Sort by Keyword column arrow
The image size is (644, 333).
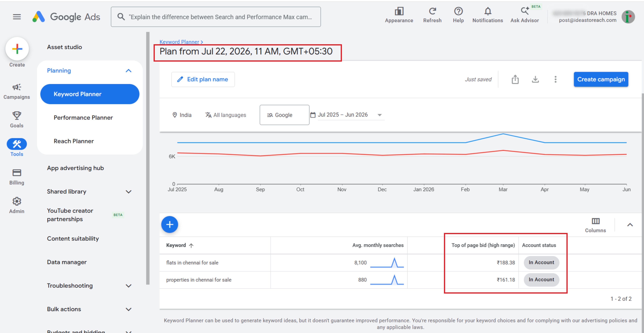pyautogui.click(x=191, y=246)
